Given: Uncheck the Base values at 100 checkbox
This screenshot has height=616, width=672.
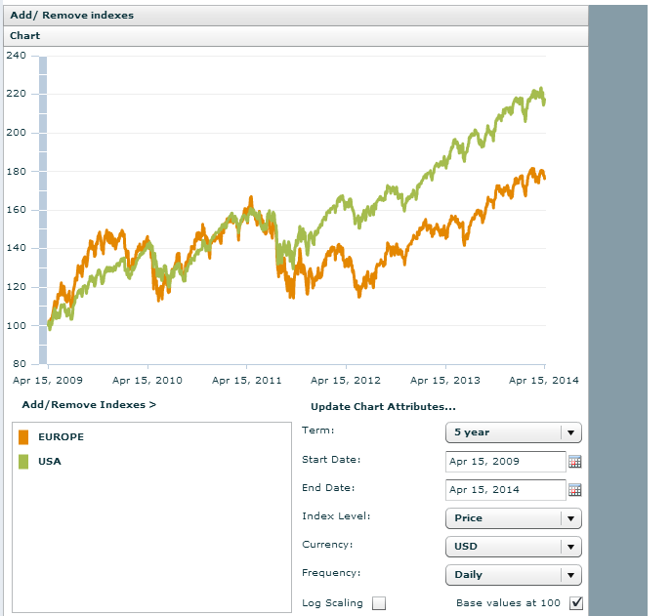Looking at the screenshot, I should coord(576,603).
